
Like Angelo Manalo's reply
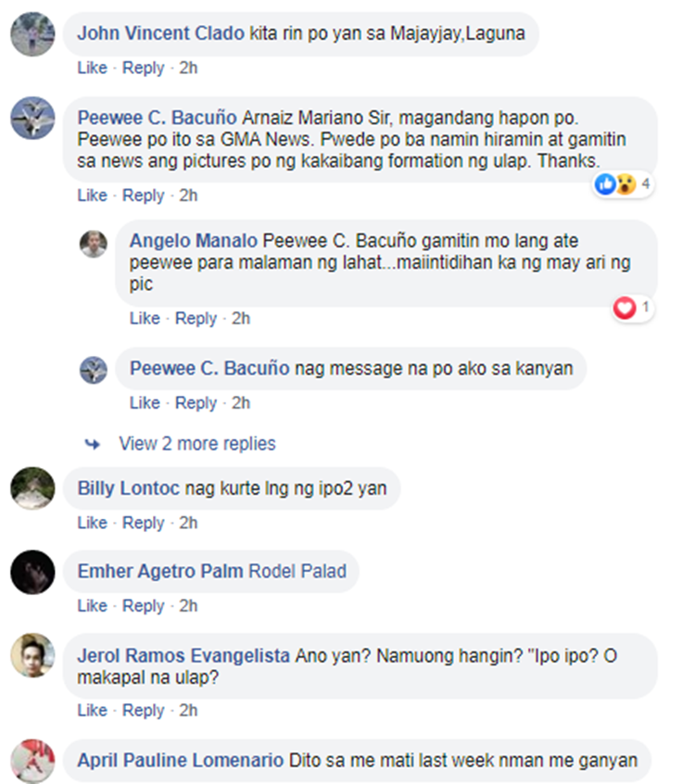click(145, 318)
